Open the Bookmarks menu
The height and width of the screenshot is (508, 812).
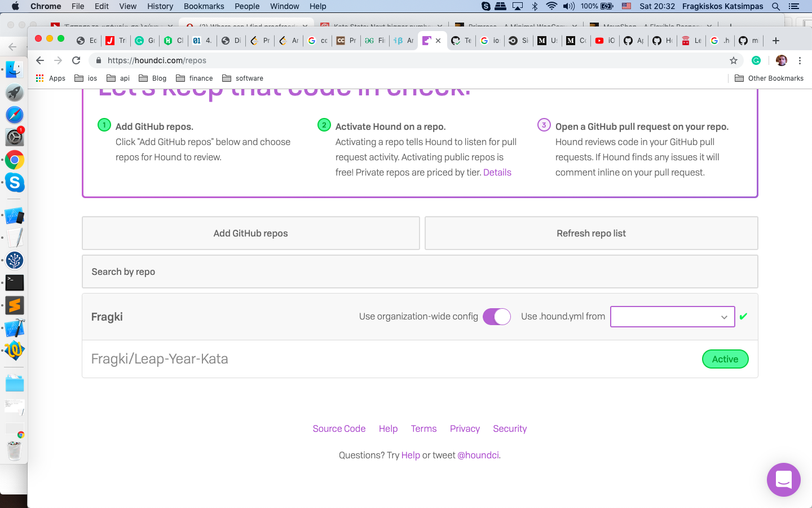coord(204,6)
